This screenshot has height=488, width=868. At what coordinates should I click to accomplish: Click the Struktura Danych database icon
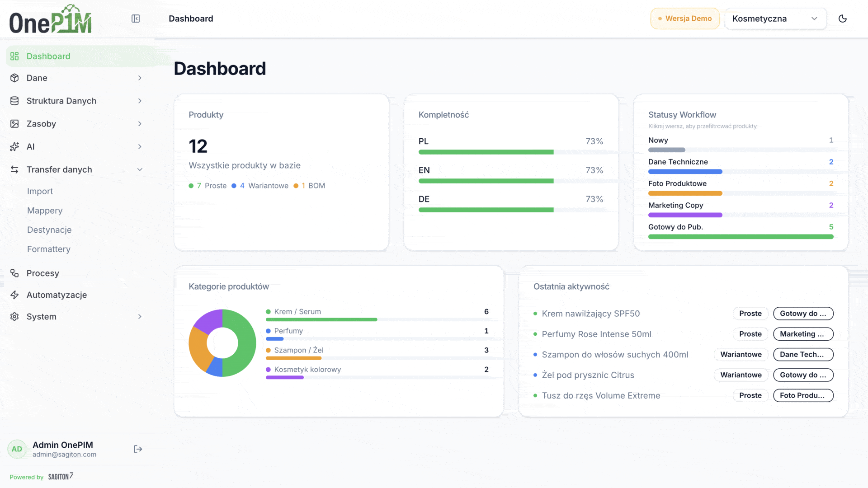[14, 101]
